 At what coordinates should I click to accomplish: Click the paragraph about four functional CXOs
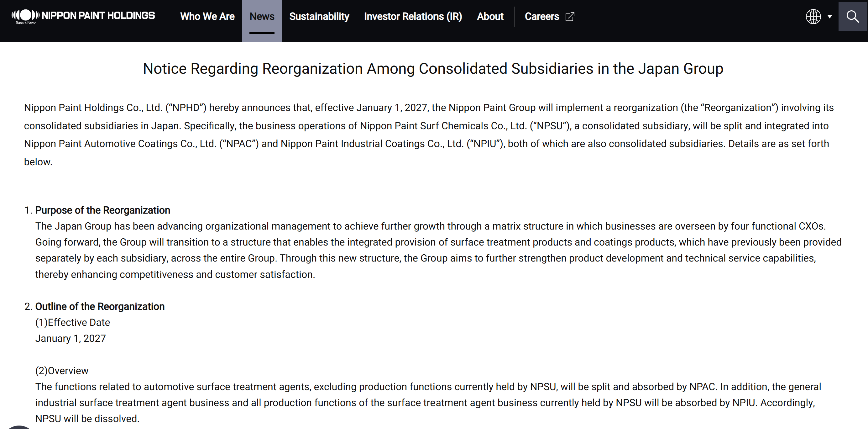point(438,250)
